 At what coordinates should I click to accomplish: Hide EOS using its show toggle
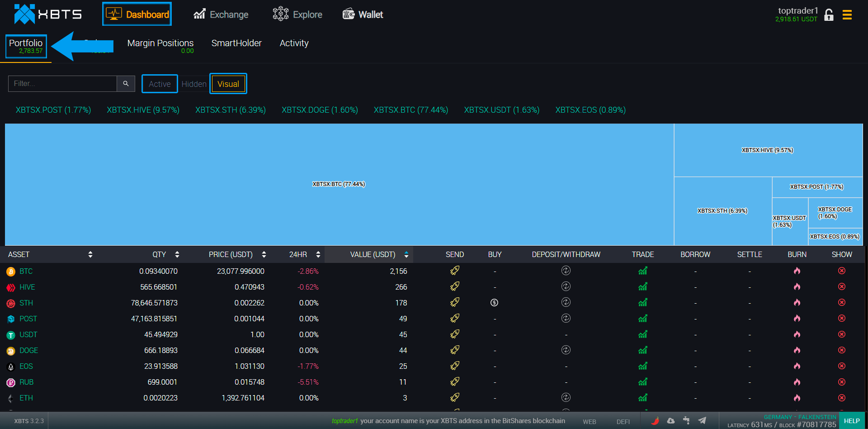[842, 366]
